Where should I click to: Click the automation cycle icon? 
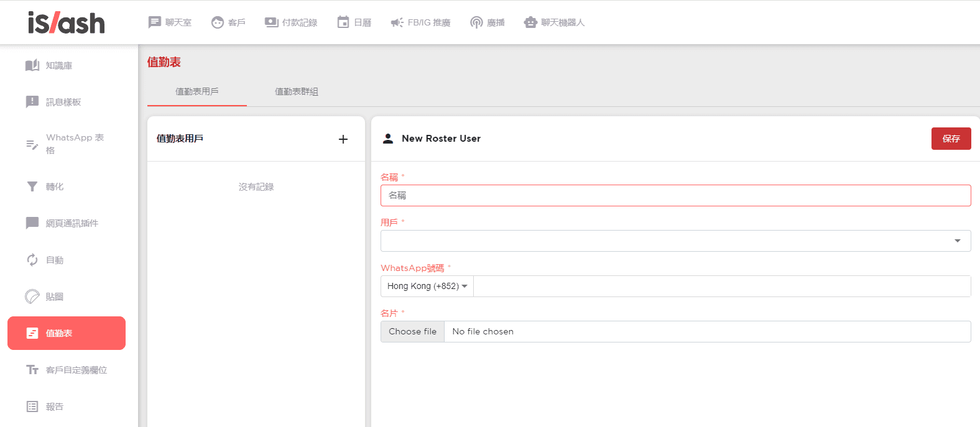pos(32,260)
